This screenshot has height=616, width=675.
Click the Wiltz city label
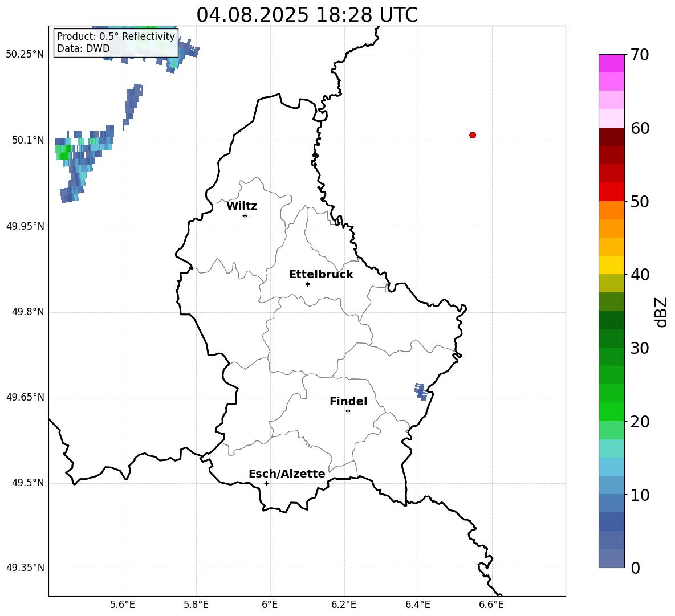pos(242,206)
